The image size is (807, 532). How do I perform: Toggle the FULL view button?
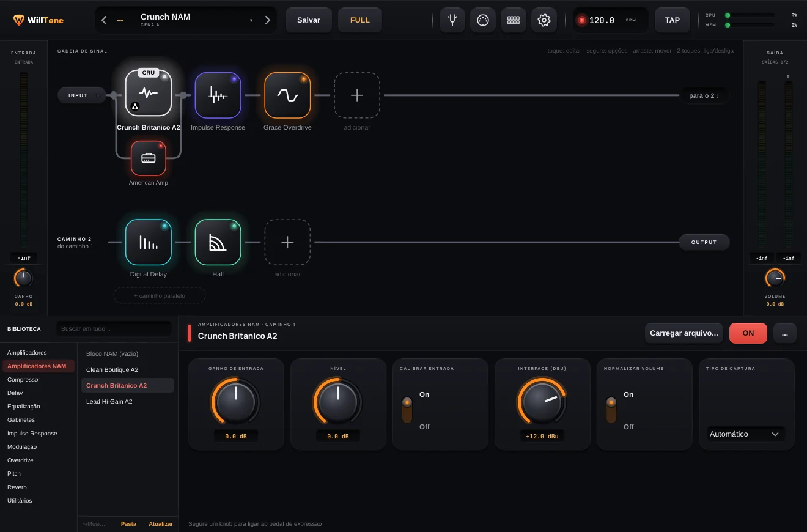pyautogui.click(x=360, y=20)
